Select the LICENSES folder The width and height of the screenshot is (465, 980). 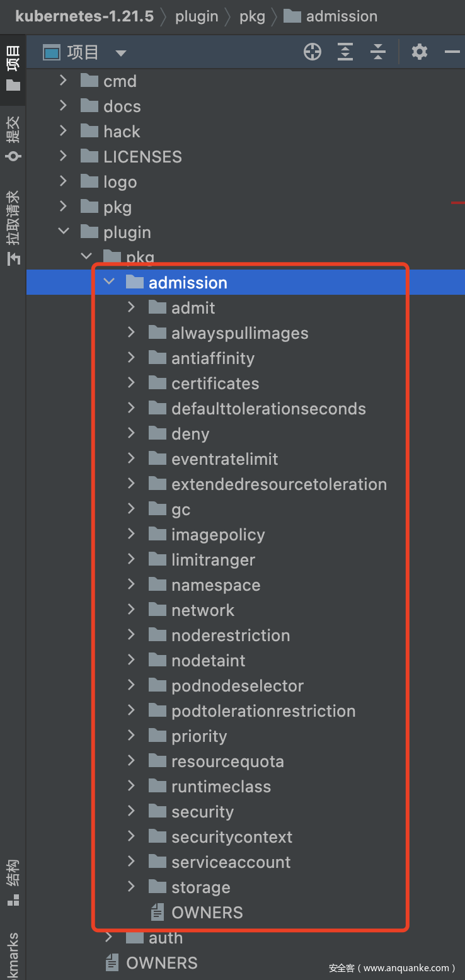coord(142,157)
